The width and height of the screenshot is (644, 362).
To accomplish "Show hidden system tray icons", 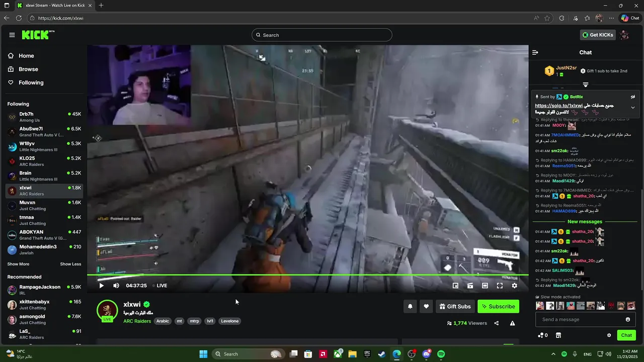I will pyautogui.click(x=553, y=354).
